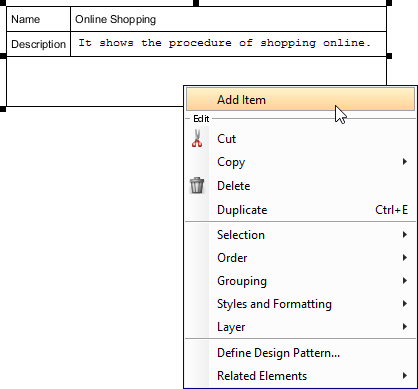The height and width of the screenshot is (389, 418).
Task: Click the Online Shopping name value
Action: [x=115, y=19]
